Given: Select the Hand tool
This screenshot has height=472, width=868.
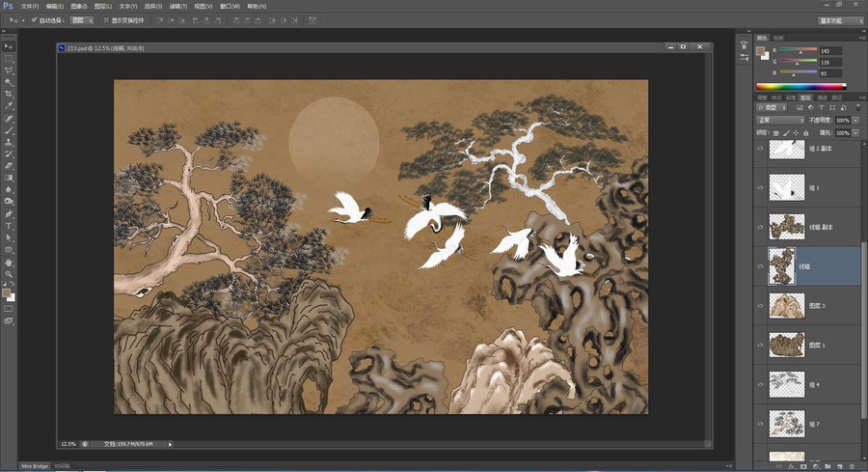Looking at the screenshot, I should point(9,263).
